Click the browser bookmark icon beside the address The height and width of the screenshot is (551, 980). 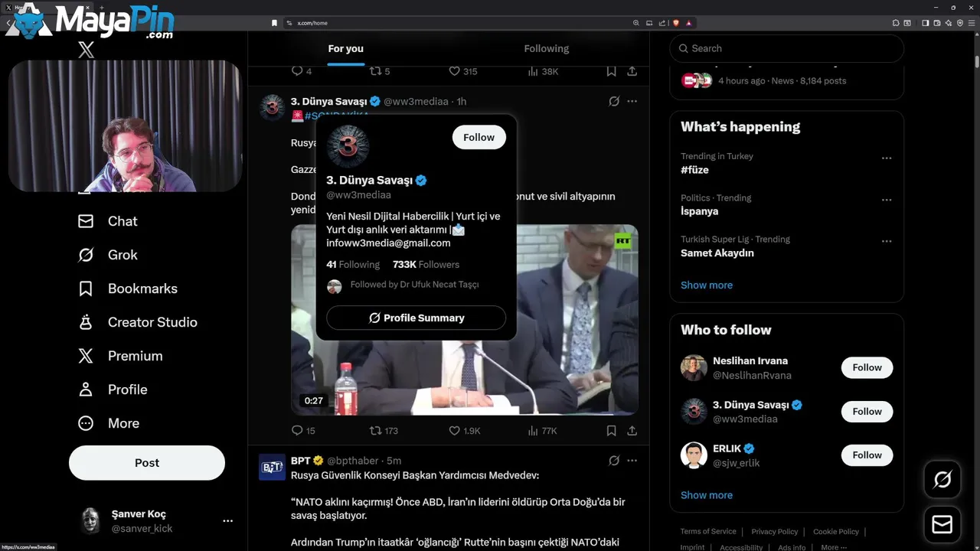[x=274, y=23]
